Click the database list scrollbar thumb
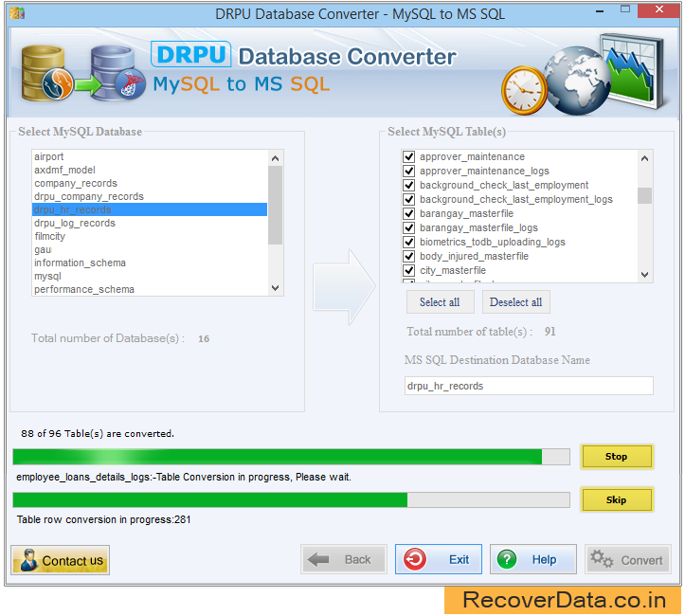This screenshot has width=685, height=616. [275, 205]
